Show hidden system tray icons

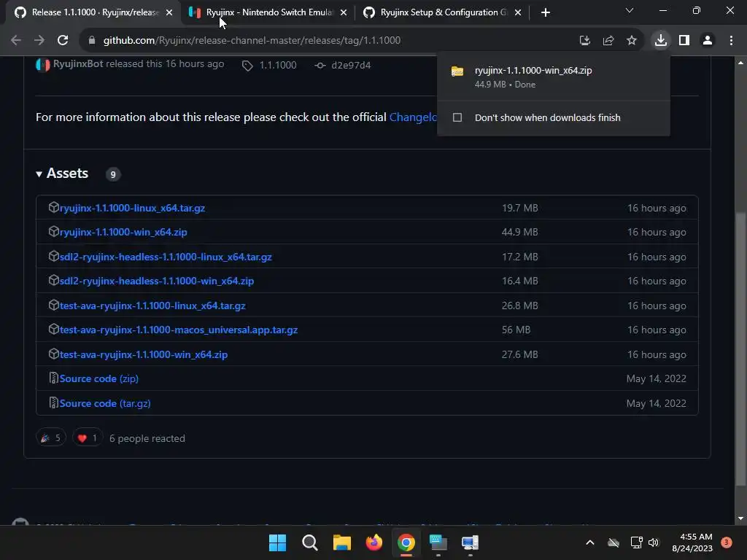point(589,542)
